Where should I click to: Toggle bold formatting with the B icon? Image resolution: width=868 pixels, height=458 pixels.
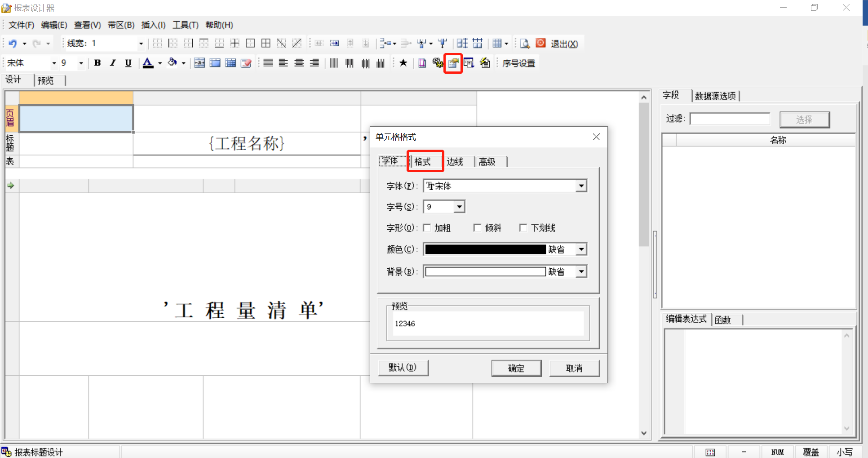point(97,63)
